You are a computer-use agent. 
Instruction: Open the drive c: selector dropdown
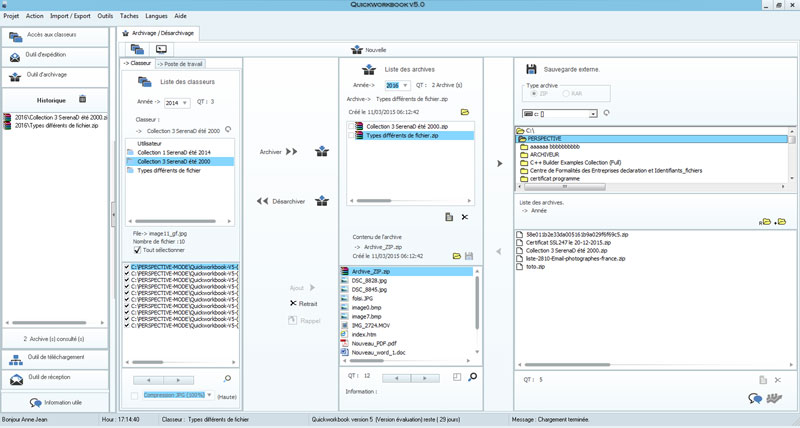(594, 114)
